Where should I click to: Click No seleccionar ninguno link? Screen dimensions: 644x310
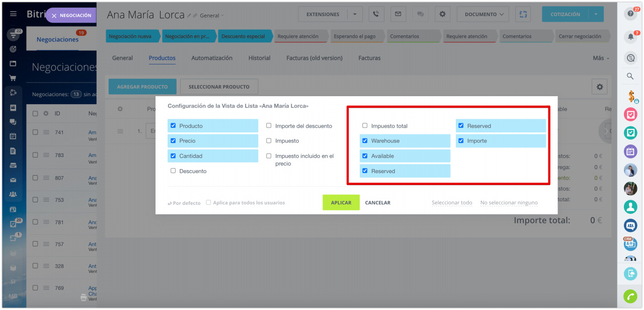(509, 203)
